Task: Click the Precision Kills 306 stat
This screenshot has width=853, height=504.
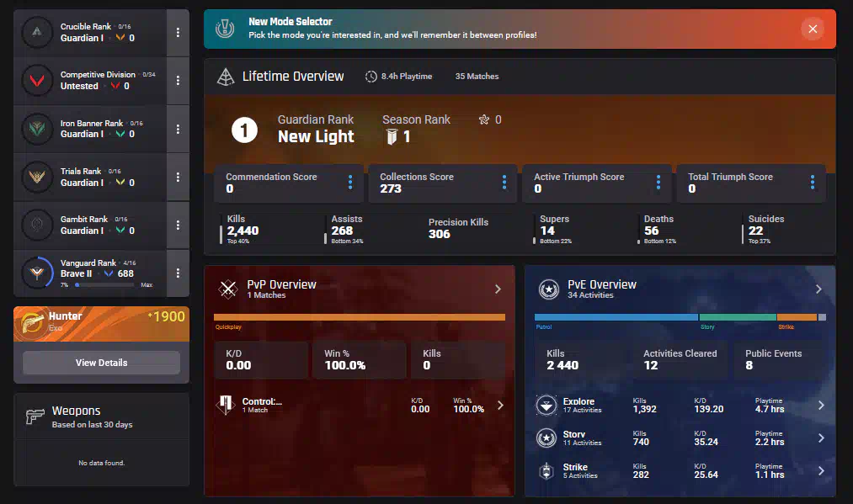Action: point(458,228)
